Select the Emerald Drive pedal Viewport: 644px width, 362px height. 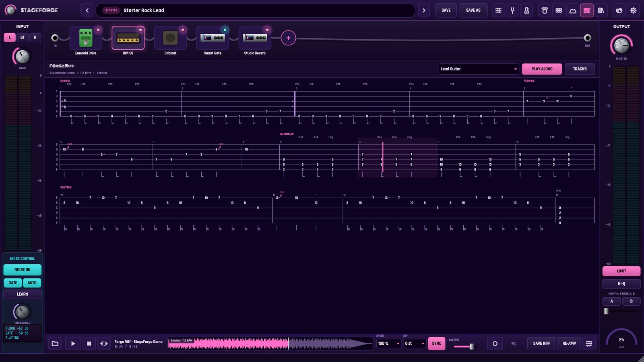tap(86, 38)
